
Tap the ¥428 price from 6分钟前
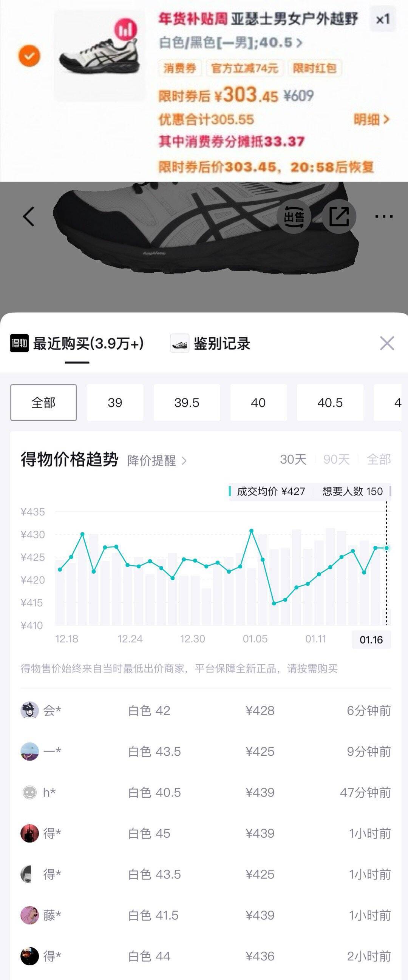click(260, 710)
